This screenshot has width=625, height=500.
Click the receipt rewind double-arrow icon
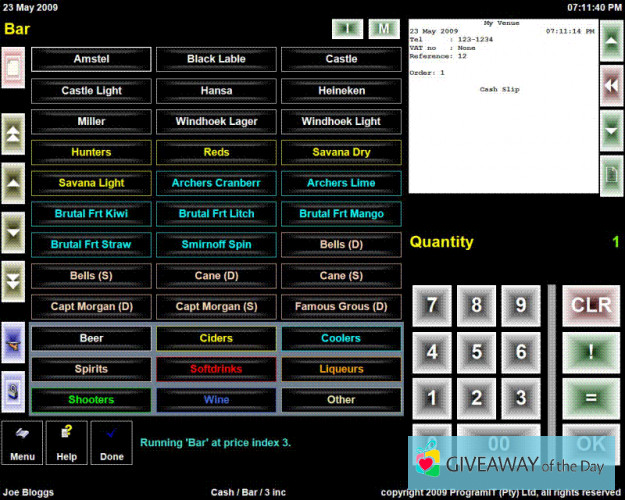tap(611, 87)
